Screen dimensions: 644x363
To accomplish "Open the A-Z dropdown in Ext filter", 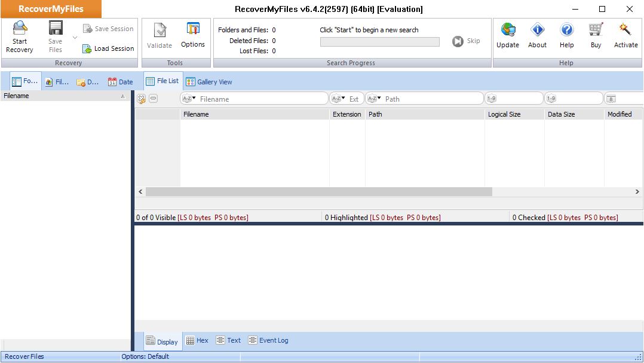I will tap(338, 99).
